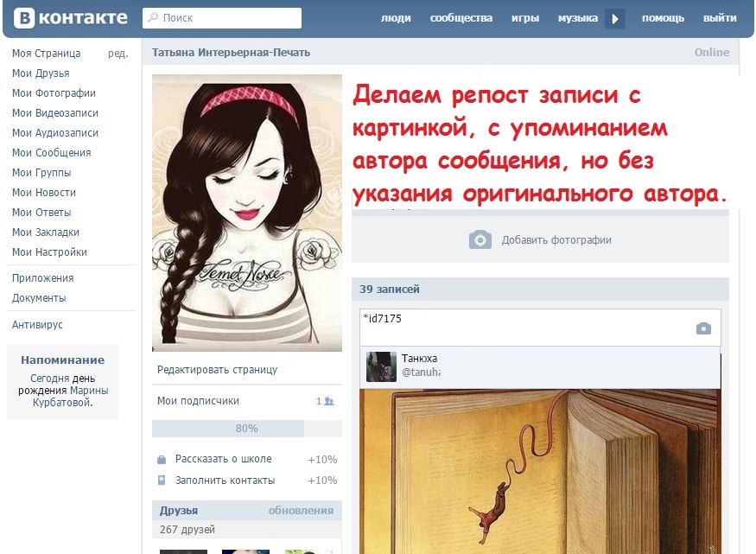This screenshot has width=756, height=554.
Task: Click the music play button in header
Action: pyautogui.click(x=614, y=19)
